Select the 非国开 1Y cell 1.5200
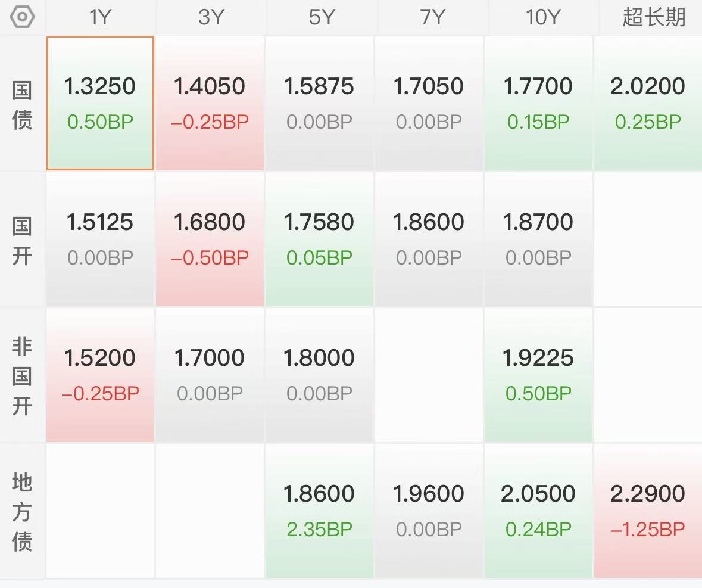702x588 pixels. (x=100, y=375)
